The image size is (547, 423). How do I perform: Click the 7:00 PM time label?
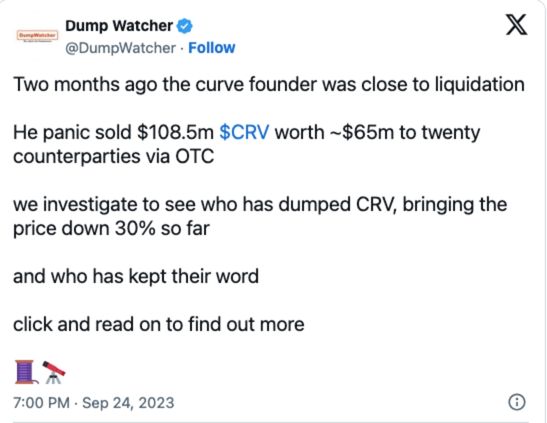[x=42, y=403]
